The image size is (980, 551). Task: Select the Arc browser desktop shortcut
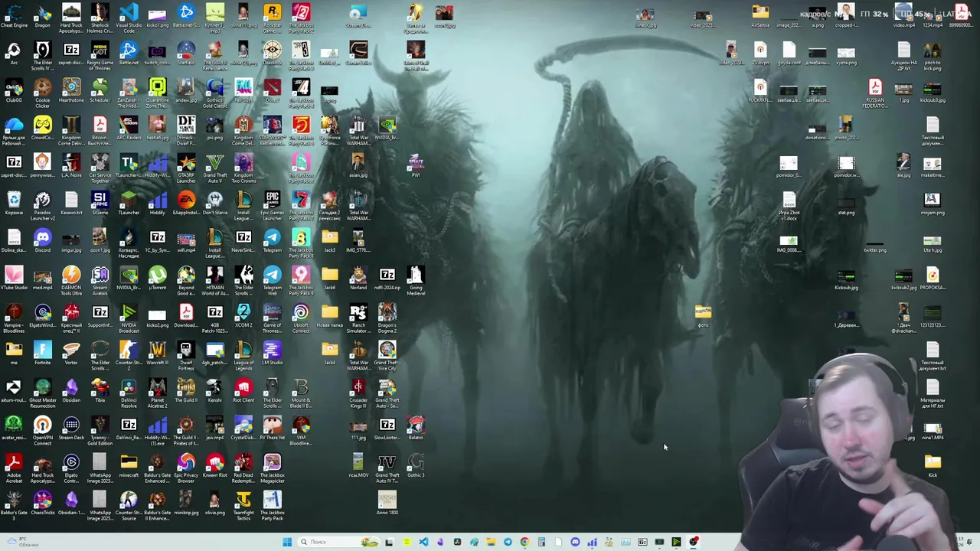[14, 54]
